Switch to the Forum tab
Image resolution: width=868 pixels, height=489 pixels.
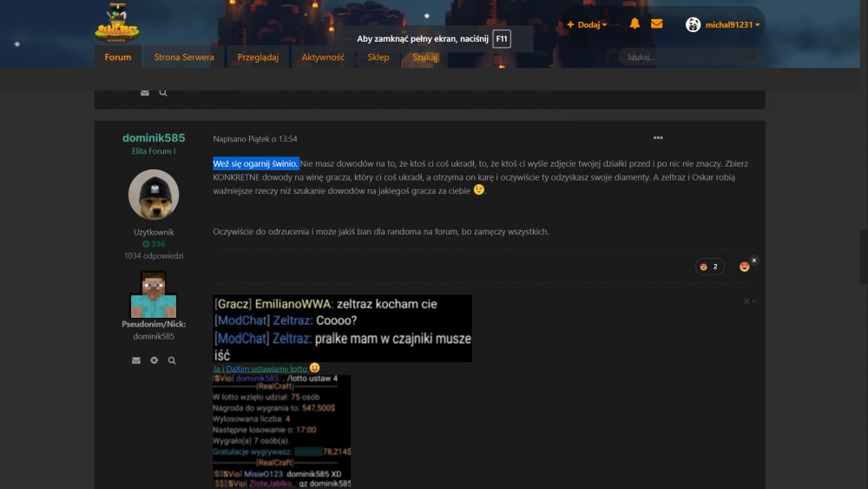[118, 57]
